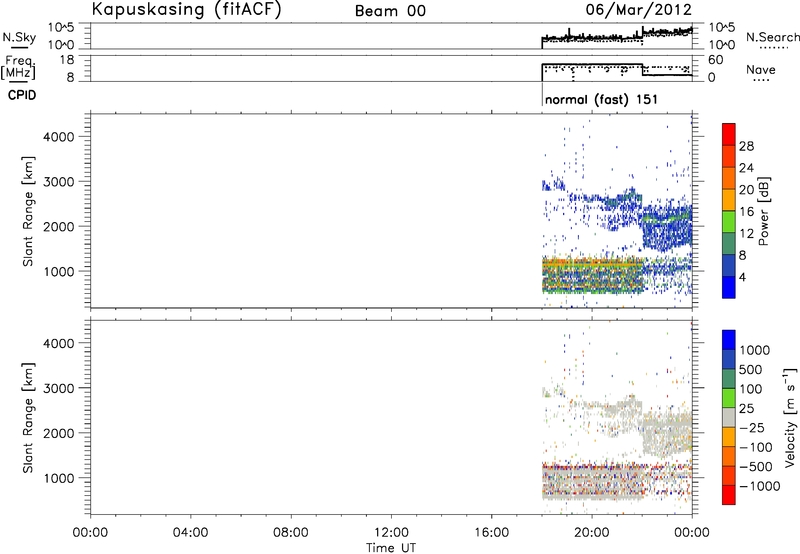
Task: Click the "Beam 00" header text
Action: point(390,11)
